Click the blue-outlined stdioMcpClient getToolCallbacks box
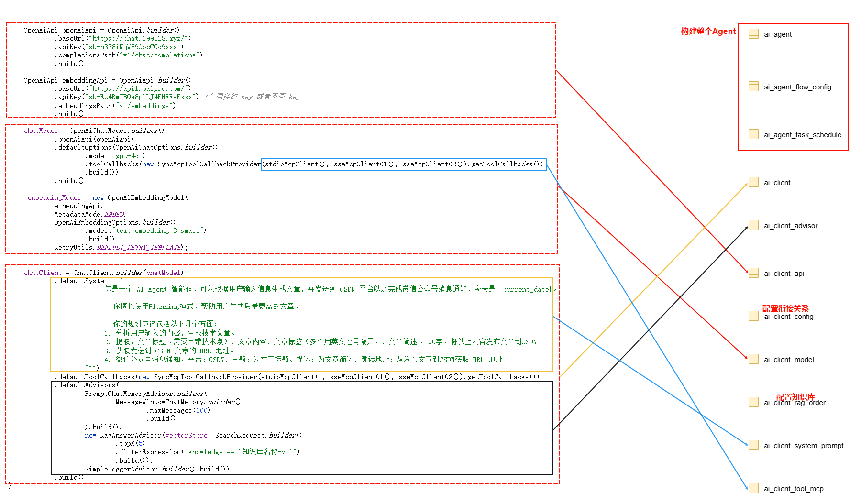The width and height of the screenshot is (861, 504). tap(403, 164)
